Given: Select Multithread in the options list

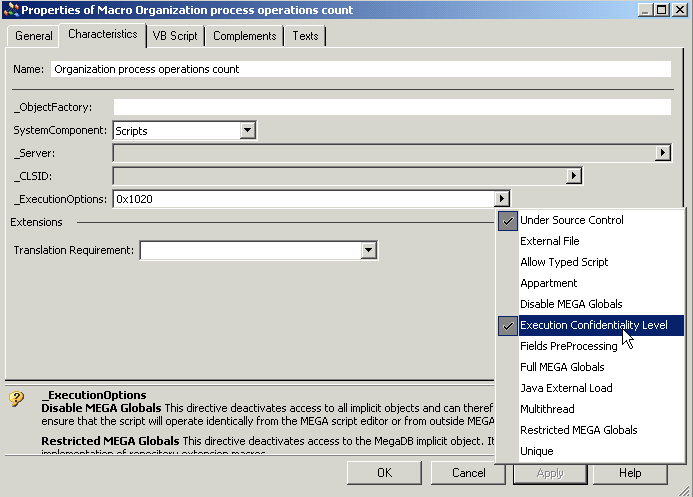Looking at the screenshot, I should point(547,409).
